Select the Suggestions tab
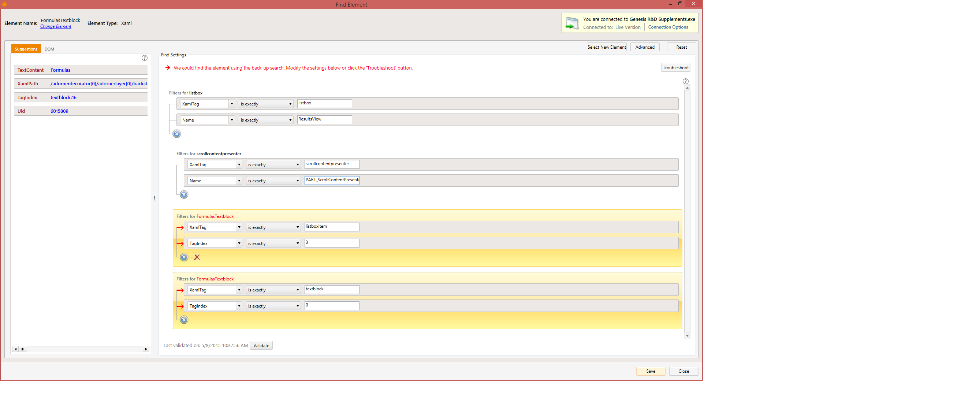 coord(26,49)
